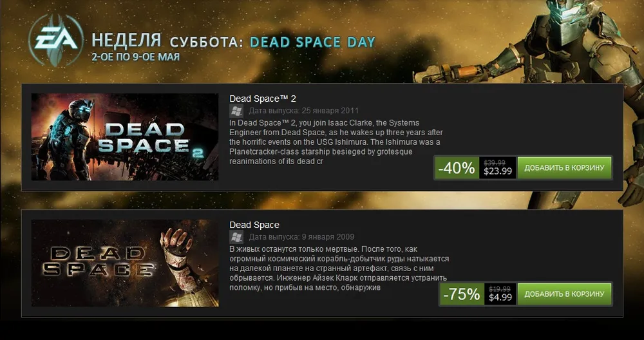Open the Dead Space 2 game thumbnail
This screenshot has width=644, height=340.
(125, 137)
